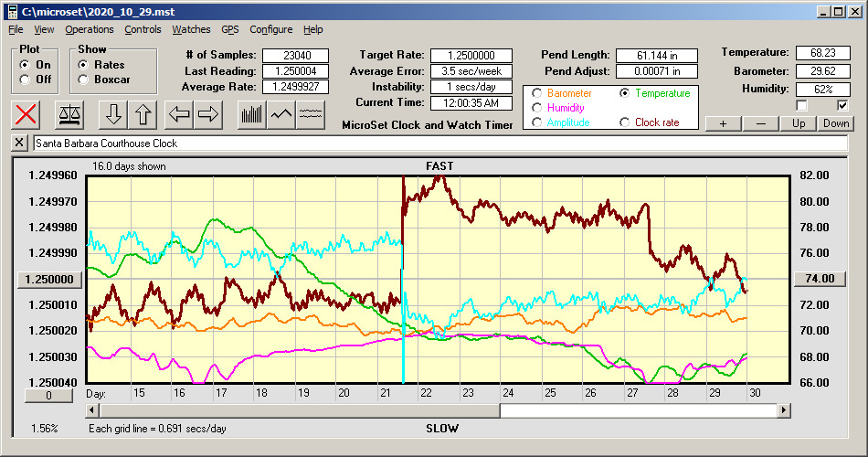Open the Operations menu
The image size is (868, 457).
tap(89, 29)
